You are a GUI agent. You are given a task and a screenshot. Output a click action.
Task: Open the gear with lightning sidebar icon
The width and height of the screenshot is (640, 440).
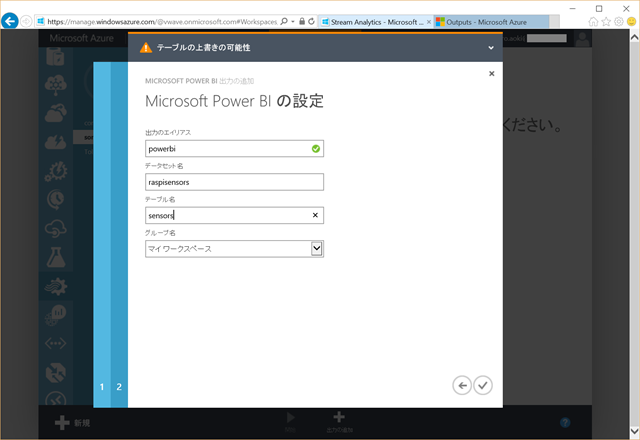tap(56, 171)
